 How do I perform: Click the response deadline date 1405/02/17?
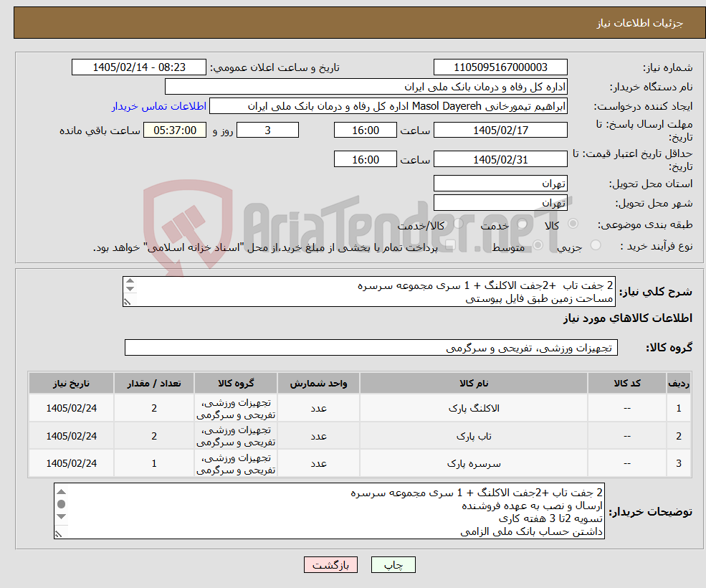point(500,131)
